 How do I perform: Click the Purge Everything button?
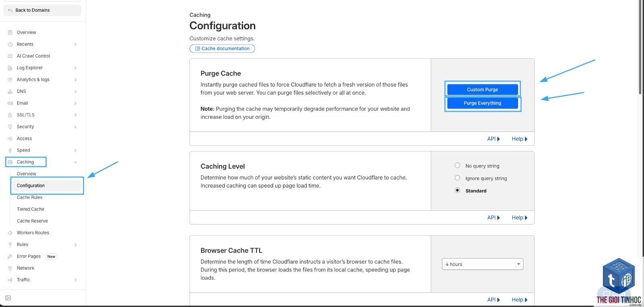(x=482, y=103)
